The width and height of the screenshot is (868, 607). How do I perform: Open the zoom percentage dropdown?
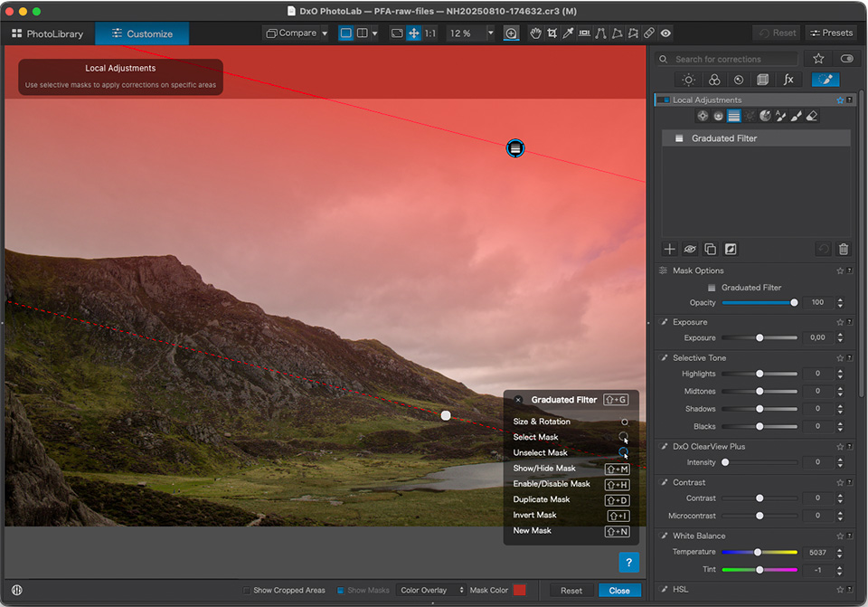pos(490,33)
